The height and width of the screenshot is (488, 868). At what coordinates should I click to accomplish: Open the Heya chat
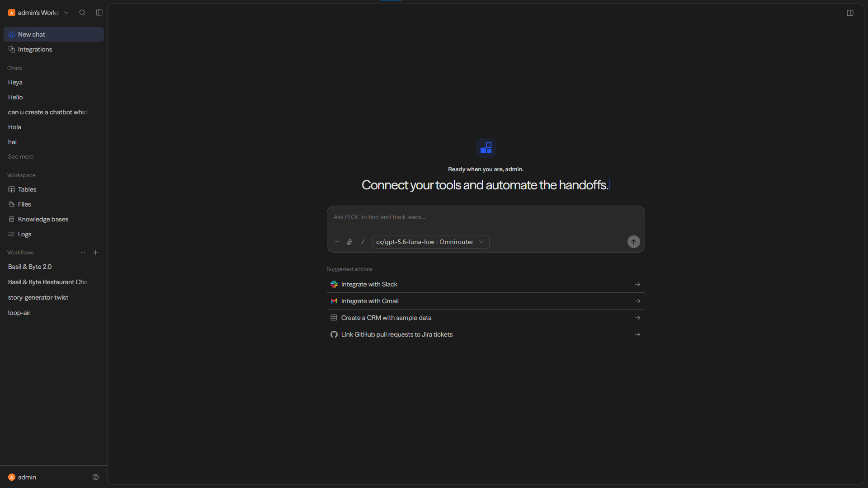(54, 82)
